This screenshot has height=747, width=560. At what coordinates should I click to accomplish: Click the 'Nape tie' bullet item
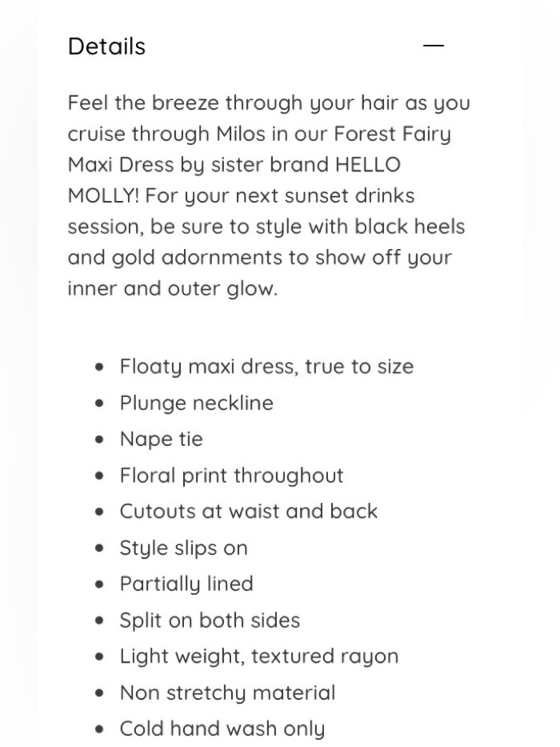click(161, 439)
